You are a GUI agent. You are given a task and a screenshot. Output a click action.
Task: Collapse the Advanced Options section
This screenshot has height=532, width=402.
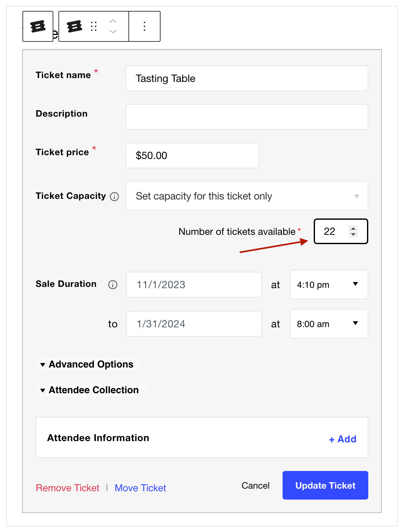[87, 364]
